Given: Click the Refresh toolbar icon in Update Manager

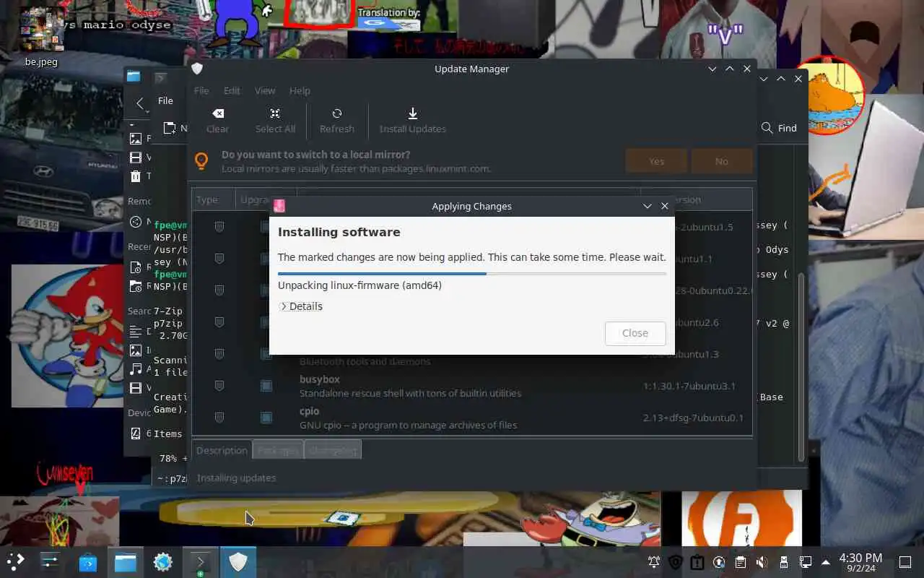Looking at the screenshot, I should point(337,113).
